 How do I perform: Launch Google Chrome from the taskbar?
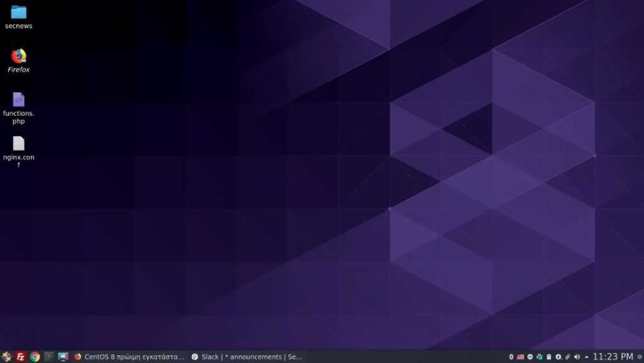tap(35, 357)
